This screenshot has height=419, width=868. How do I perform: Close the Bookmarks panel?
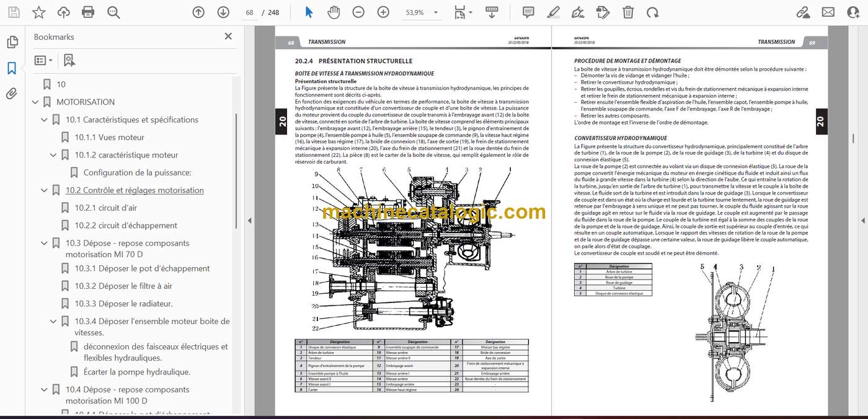228,37
